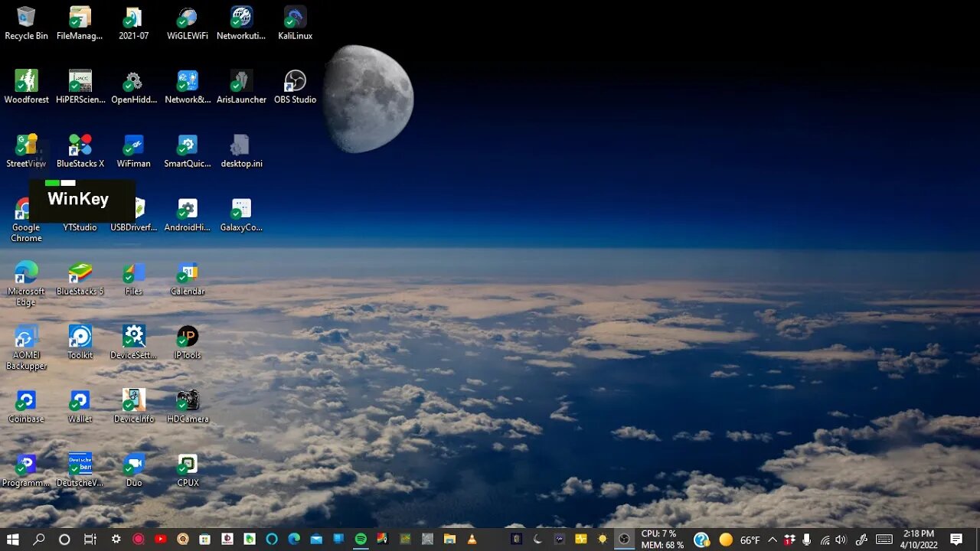Open the notification Action Center
980x551 pixels.
[956, 540]
